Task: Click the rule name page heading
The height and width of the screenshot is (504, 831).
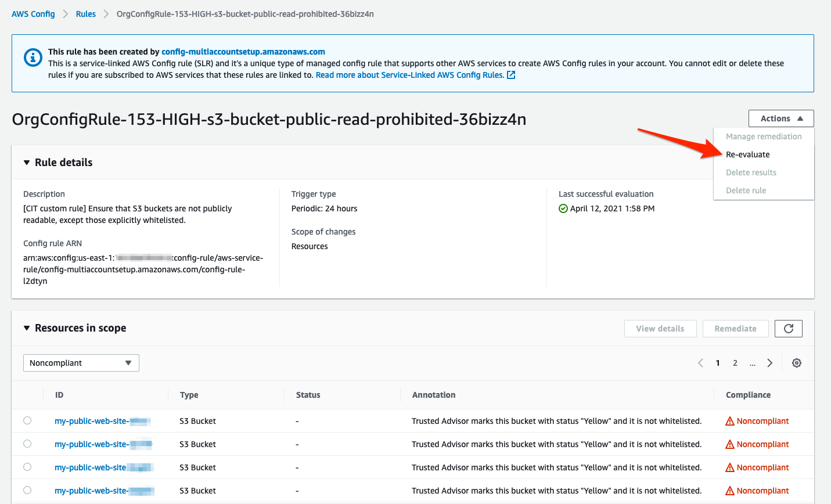Action: click(269, 119)
